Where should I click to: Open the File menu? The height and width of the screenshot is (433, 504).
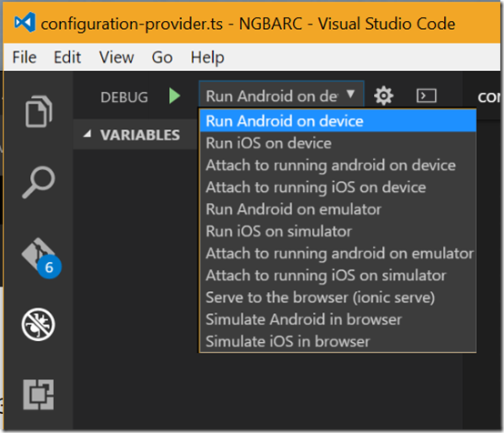click(25, 57)
